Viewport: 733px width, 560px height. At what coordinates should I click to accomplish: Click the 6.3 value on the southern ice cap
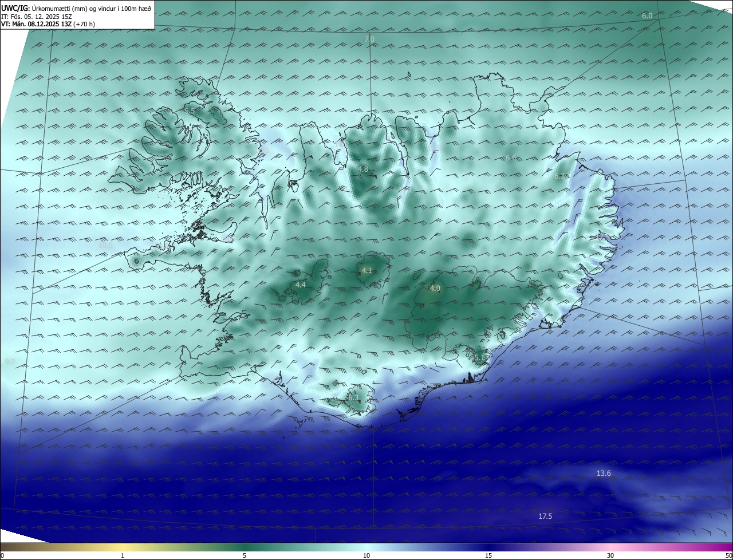pos(353,397)
